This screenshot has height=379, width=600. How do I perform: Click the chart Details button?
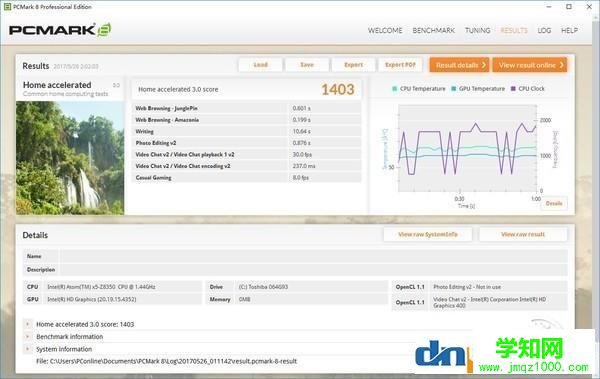tap(554, 203)
